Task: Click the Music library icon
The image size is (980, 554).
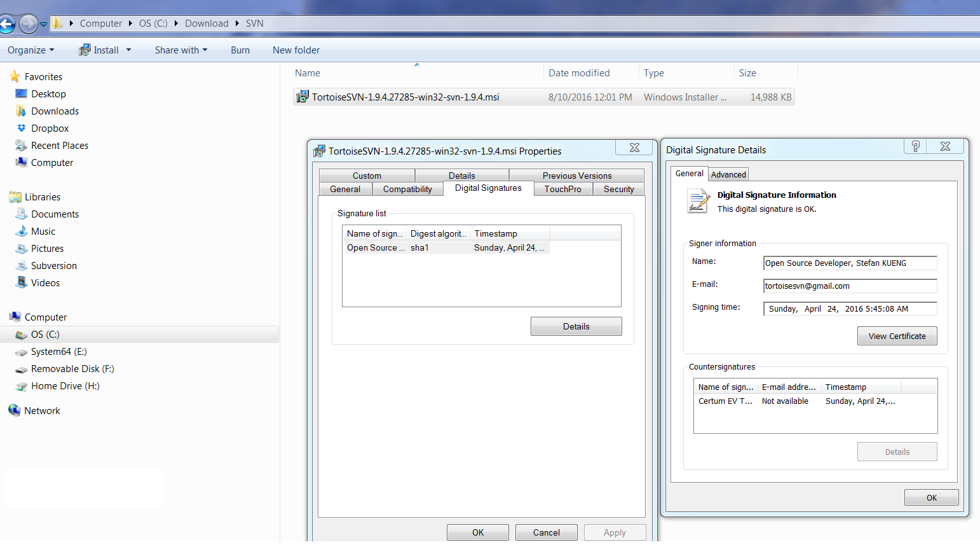Action: pos(21,231)
